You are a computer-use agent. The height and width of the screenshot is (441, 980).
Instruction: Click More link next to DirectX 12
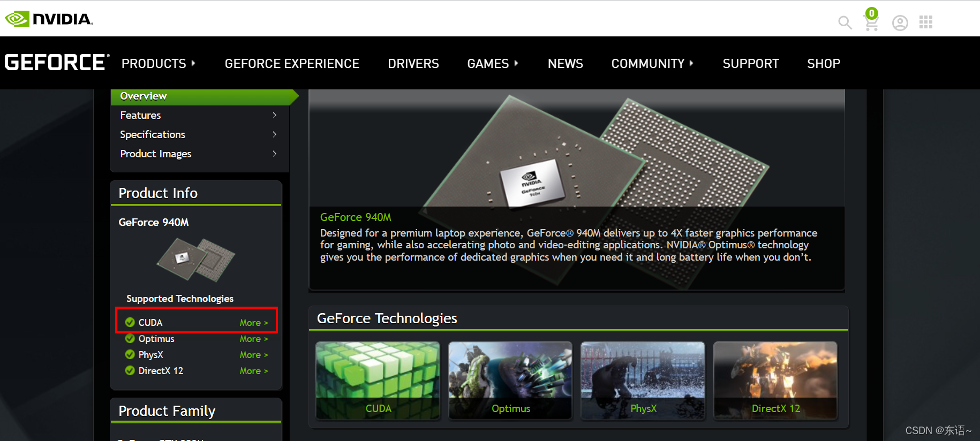pyautogui.click(x=254, y=371)
